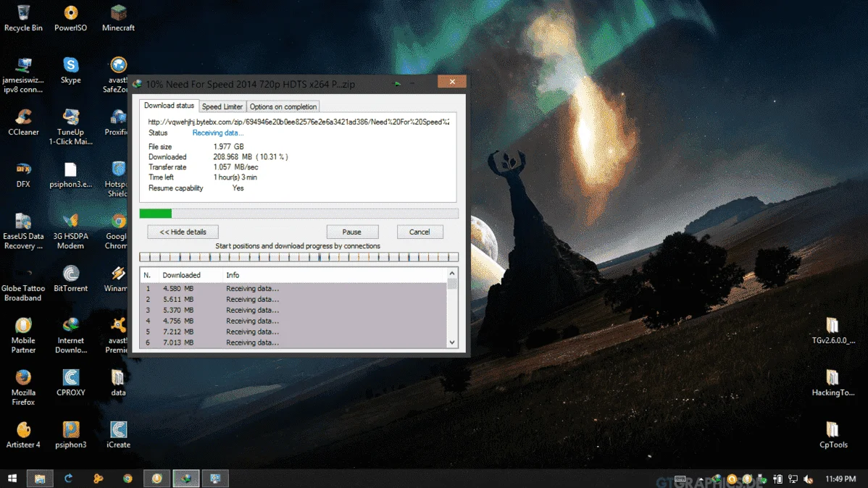Select the data folder icon
868x488 pixels.
pyautogui.click(x=118, y=383)
